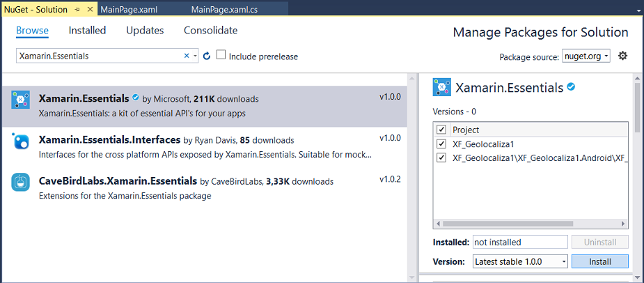Click the Xamarin.Essentials icon in the details pane

tap(441, 87)
